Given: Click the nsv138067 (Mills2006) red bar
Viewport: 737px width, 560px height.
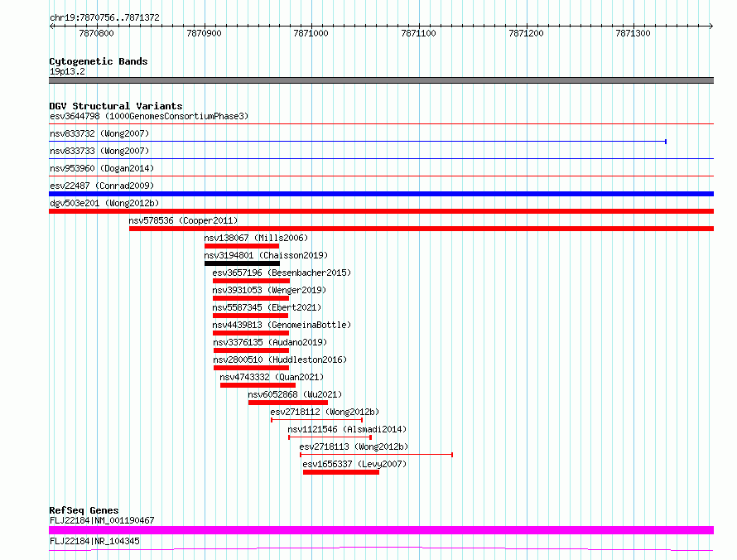Looking at the screenshot, I should (242, 246).
